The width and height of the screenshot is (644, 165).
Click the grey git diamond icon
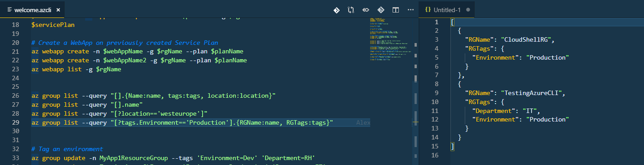pyautogui.click(x=380, y=9)
